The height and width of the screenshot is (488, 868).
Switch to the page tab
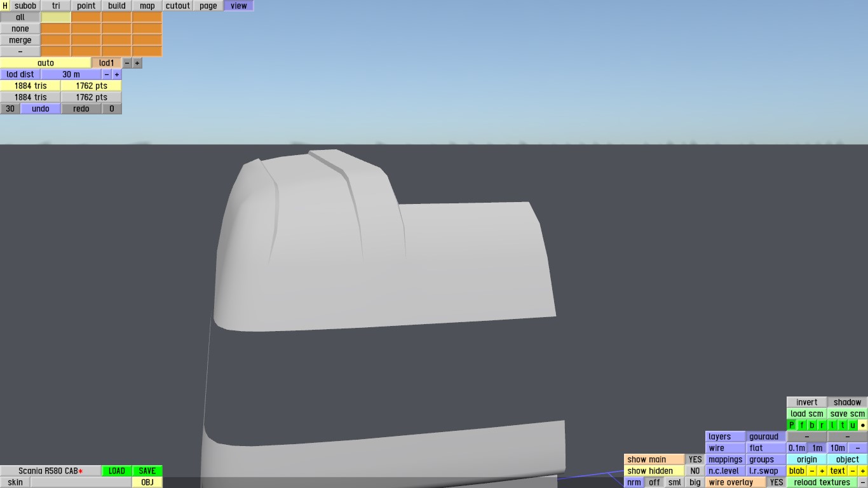coord(208,6)
